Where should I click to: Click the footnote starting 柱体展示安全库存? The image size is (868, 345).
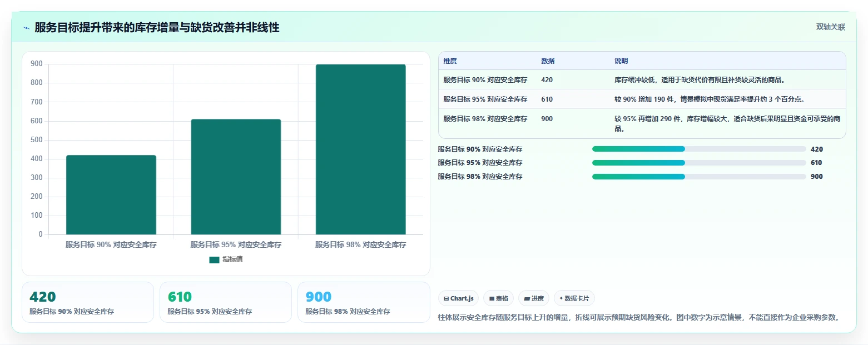[x=638, y=317]
